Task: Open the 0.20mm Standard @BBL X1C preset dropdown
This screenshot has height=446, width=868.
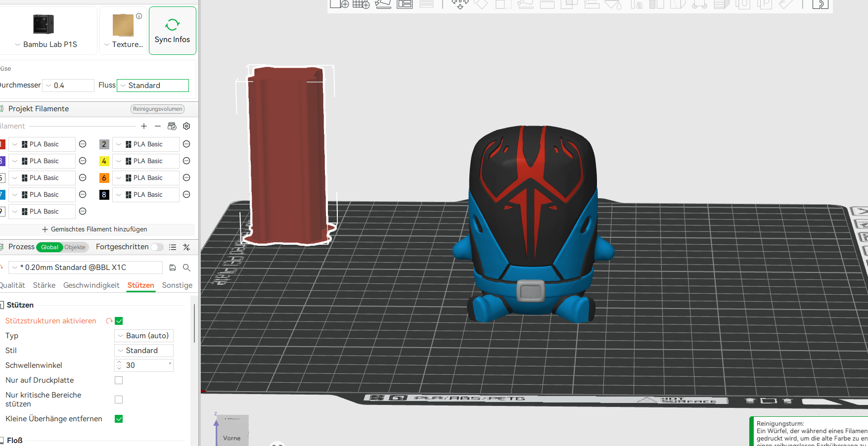Action: (x=86, y=268)
